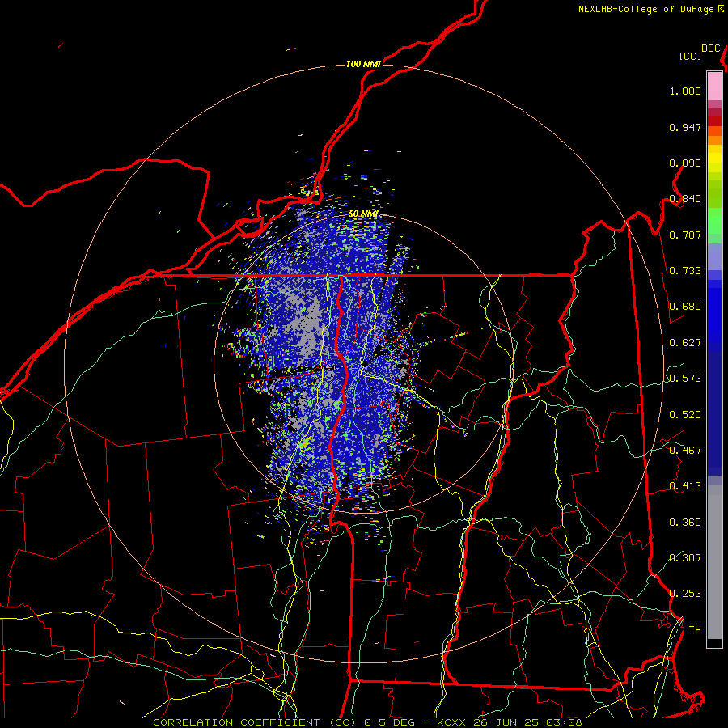Select the 0.680 legend value
This screenshot has width=728, height=728.
point(685,307)
